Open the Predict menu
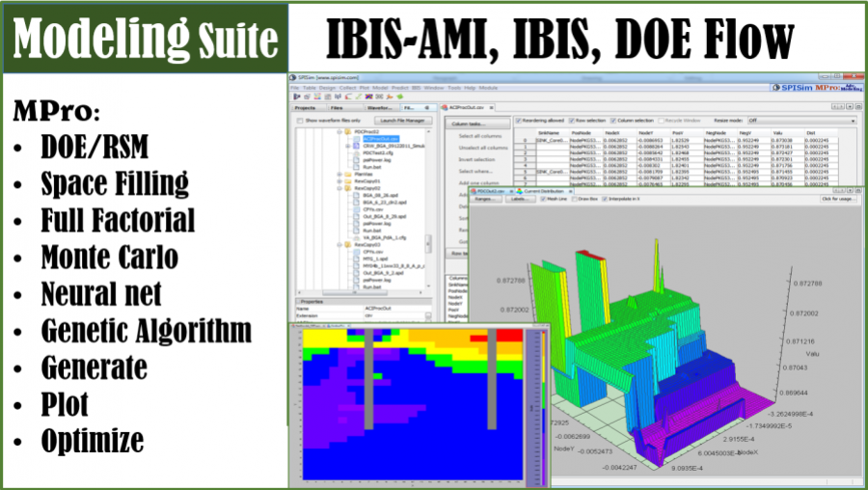Viewport: 868px width, 490px height. (398, 87)
